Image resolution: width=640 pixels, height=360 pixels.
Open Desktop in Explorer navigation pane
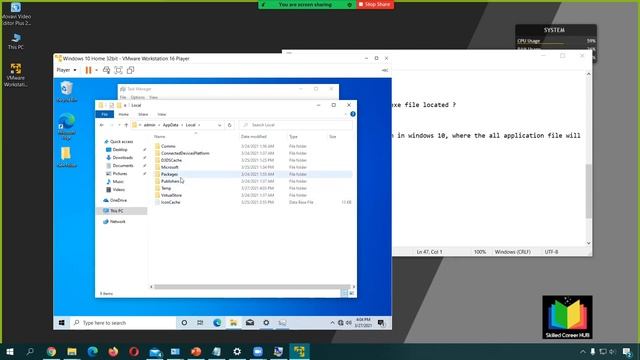(120, 150)
